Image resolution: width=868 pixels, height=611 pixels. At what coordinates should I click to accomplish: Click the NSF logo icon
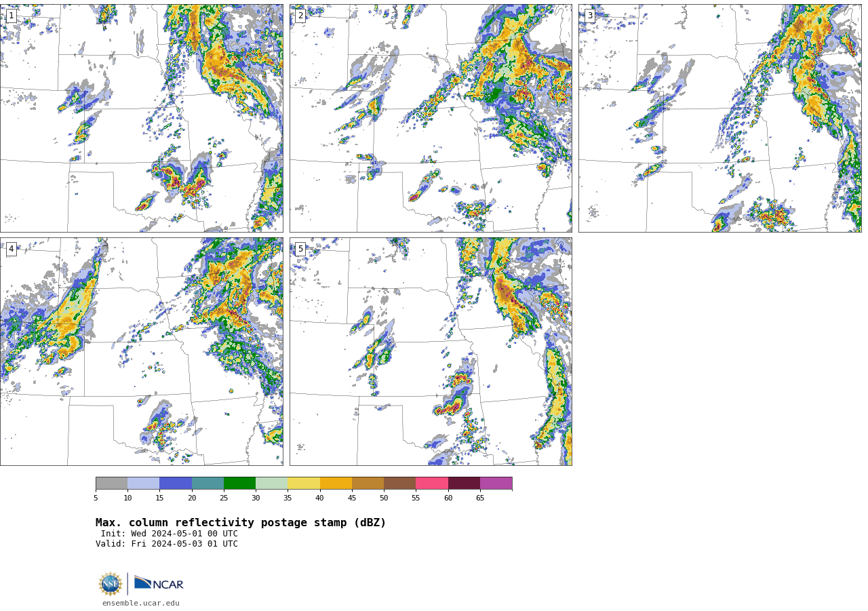click(111, 584)
